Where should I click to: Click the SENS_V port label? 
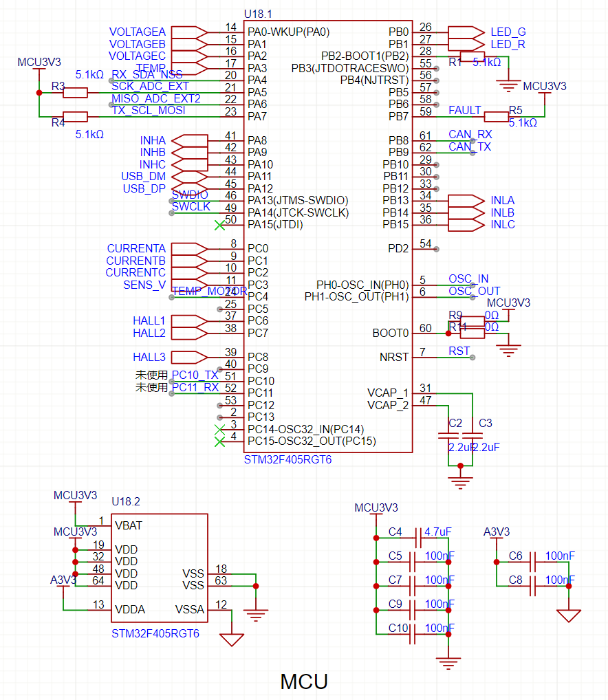pyautogui.click(x=144, y=285)
